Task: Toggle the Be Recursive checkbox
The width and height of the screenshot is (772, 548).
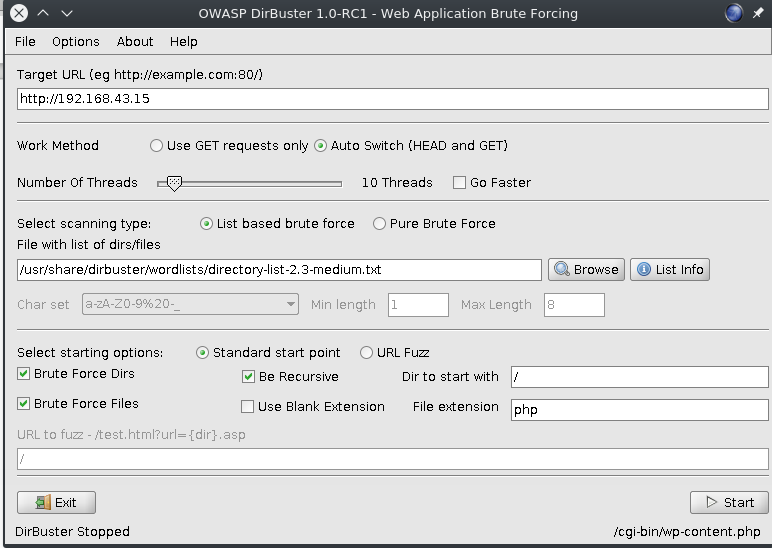Action: click(x=248, y=377)
